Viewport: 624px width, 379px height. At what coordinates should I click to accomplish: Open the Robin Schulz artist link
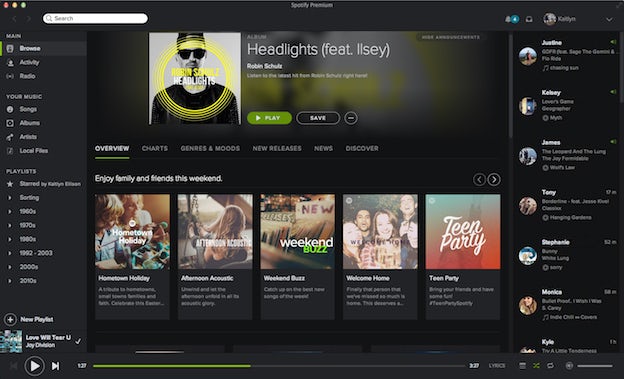click(265, 66)
